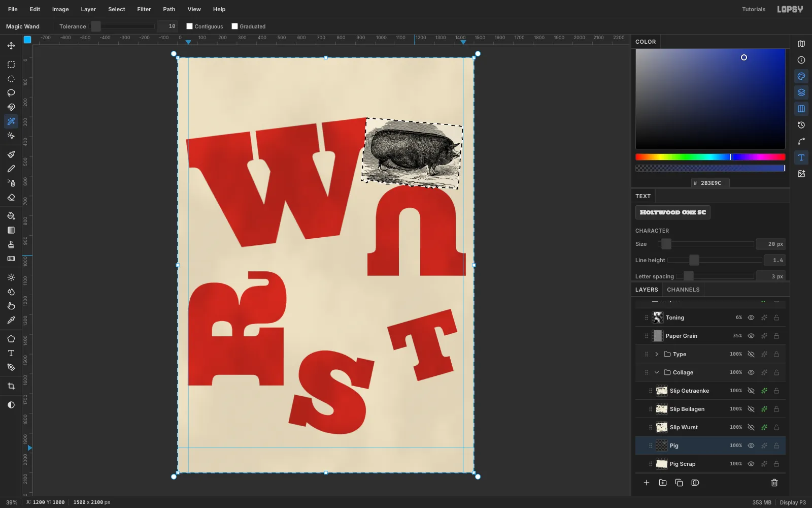The image size is (812, 508).
Task: Collapse the Collage layer group
Action: [x=657, y=372]
